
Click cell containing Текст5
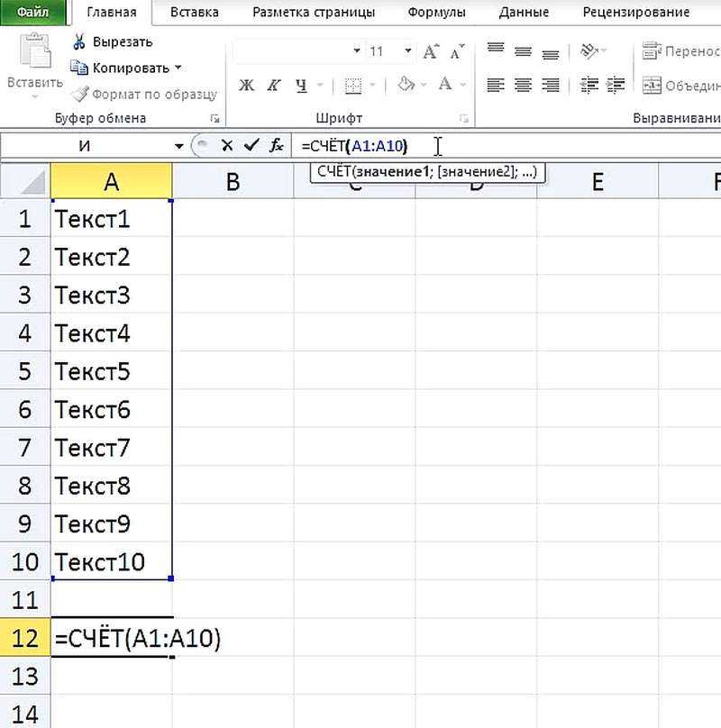[x=111, y=370]
